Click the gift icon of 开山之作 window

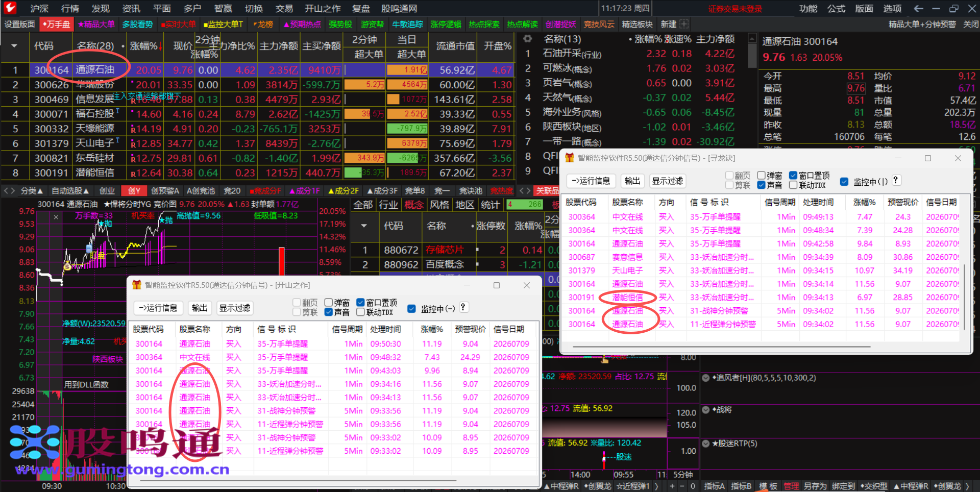click(137, 285)
